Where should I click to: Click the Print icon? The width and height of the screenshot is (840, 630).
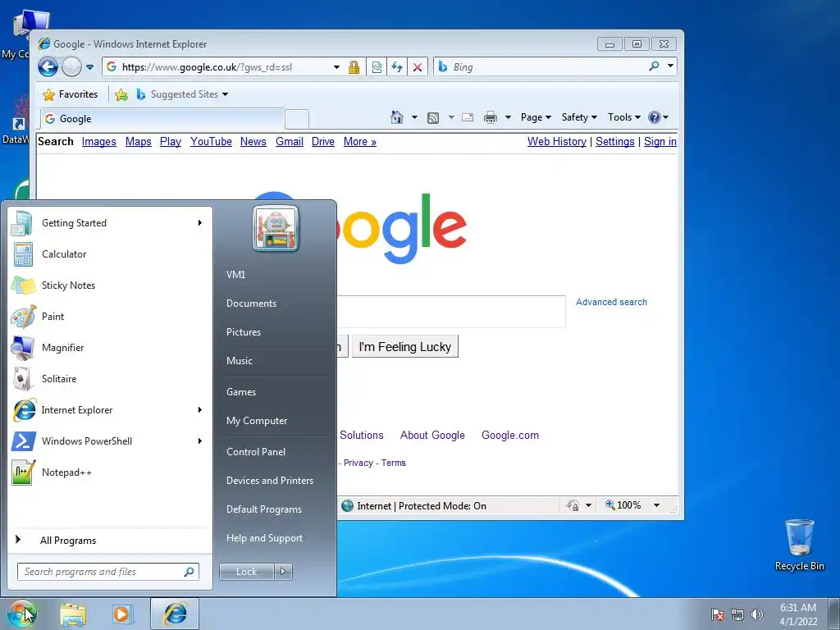[x=491, y=117]
